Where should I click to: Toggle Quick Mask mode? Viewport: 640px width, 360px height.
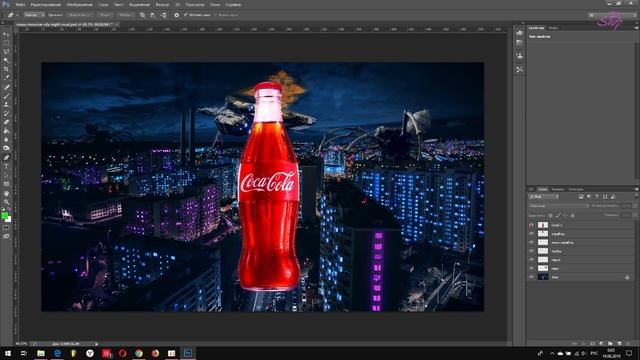point(6,228)
